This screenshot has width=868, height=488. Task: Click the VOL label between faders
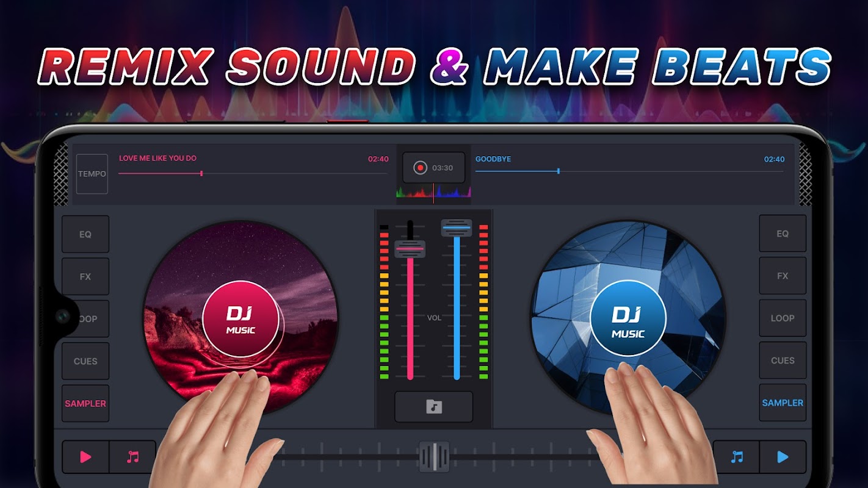click(x=434, y=318)
